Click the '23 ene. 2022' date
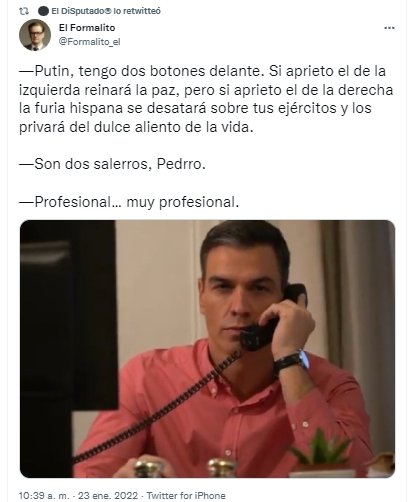Screen dimensions: 413x502 point(108,495)
